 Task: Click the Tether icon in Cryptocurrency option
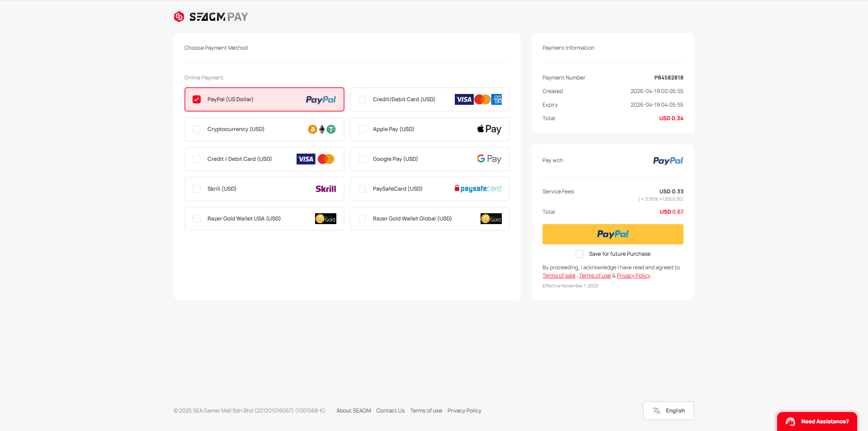(x=331, y=129)
